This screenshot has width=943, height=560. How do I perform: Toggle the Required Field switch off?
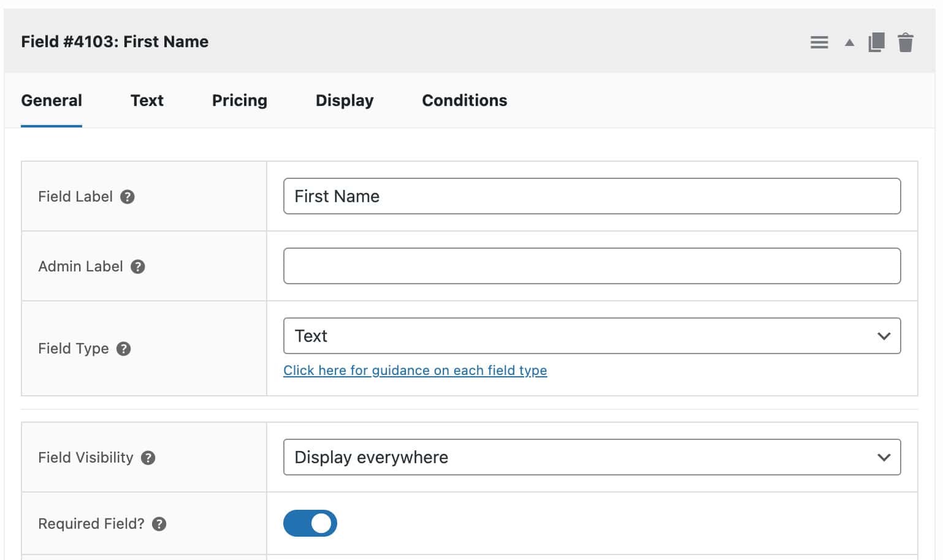310,523
